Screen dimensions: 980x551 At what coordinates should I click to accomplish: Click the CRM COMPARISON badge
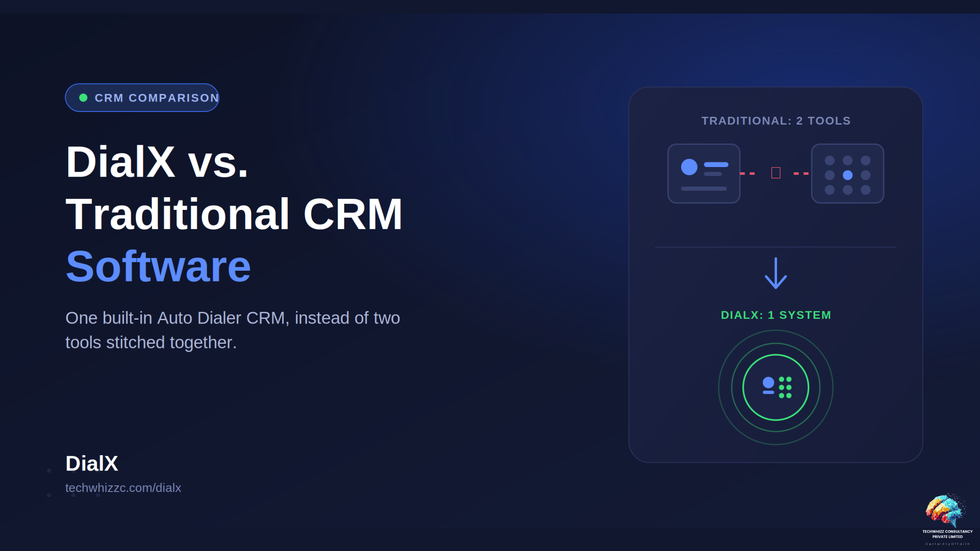coord(142,98)
